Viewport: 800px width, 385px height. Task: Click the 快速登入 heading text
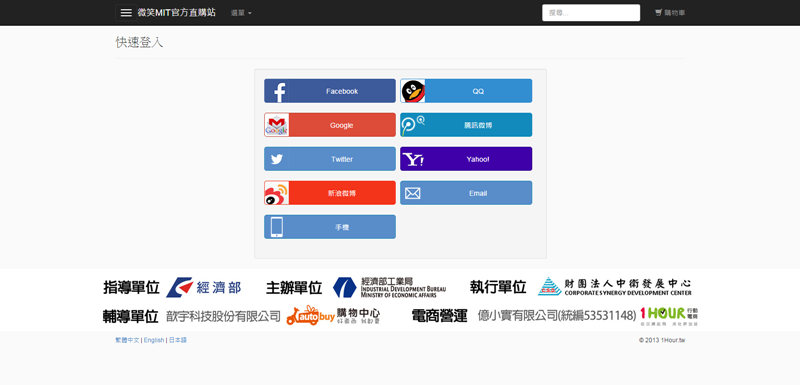pos(139,42)
